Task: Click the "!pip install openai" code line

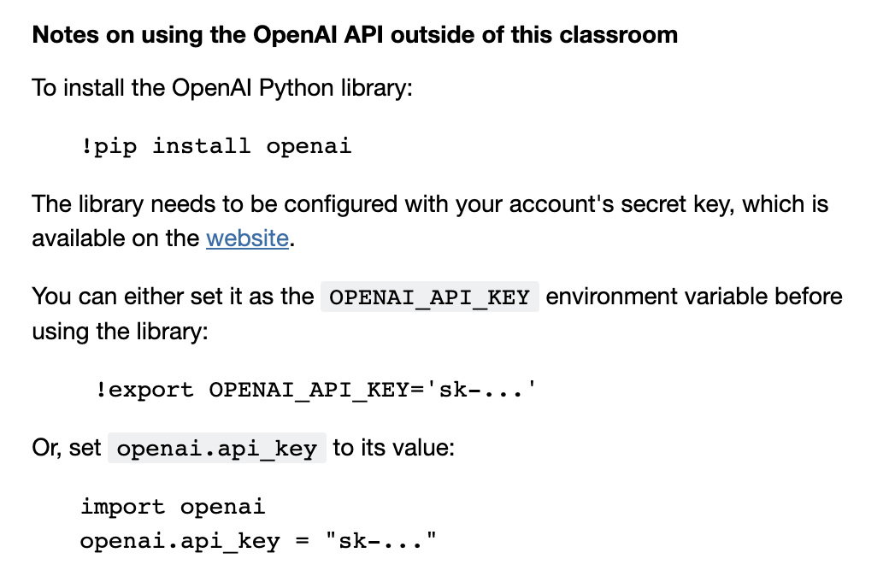Action: 215,146
